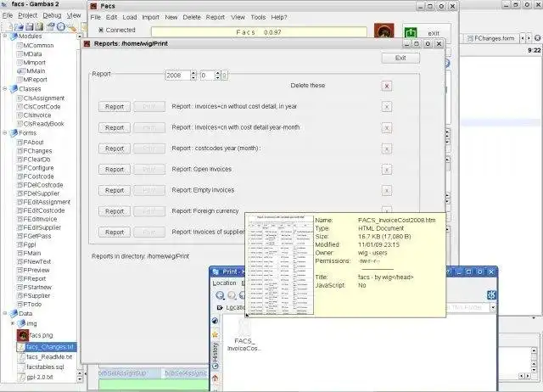Check the X box for Empty invoices report
The width and height of the screenshot is (543, 392).
click(x=387, y=190)
